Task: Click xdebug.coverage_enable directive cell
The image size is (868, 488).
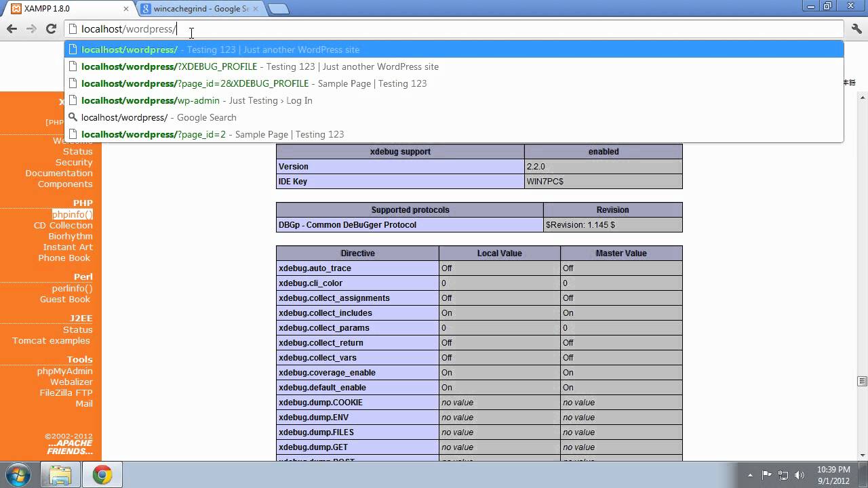Action: click(357, 373)
